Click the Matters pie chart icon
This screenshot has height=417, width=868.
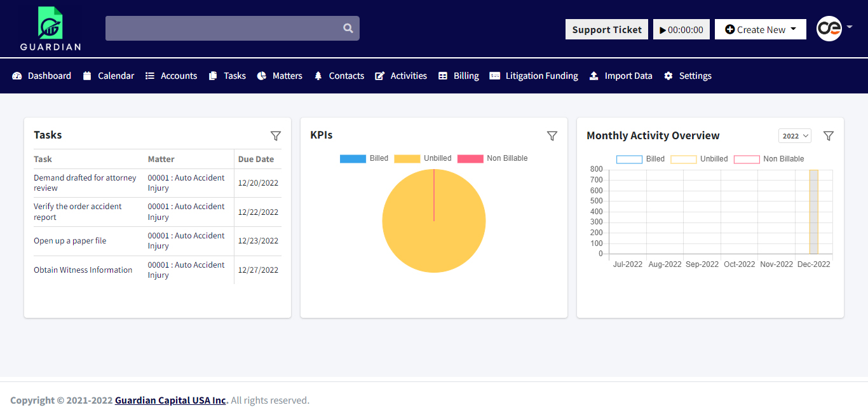click(x=261, y=76)
